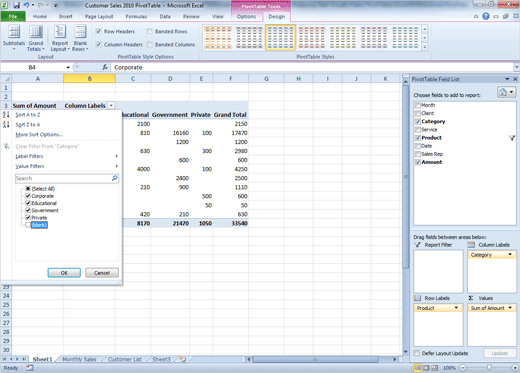This screenshot has width=520, height=373.
Task: Expand the PivotTable Styles gallery
Action: [x=425, y=47]
